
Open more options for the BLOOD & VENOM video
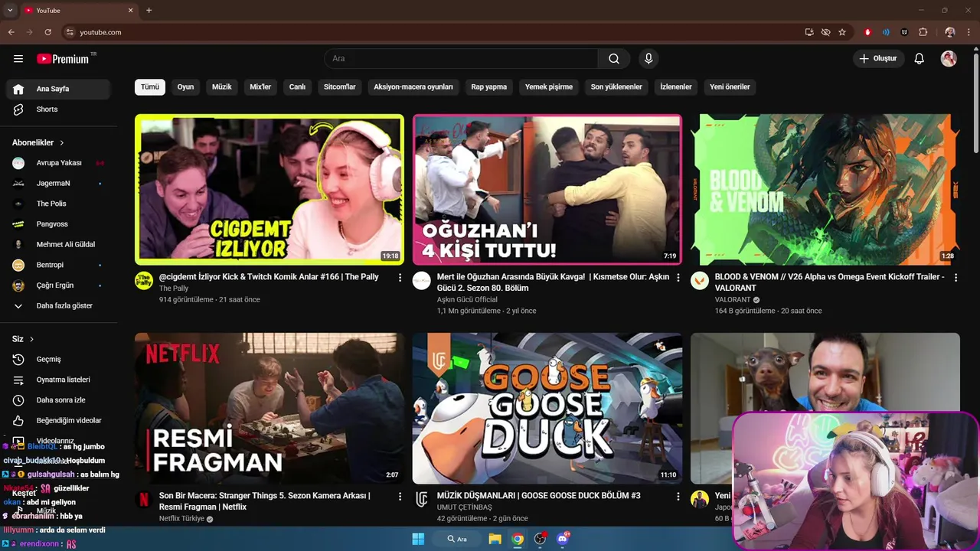click(x=955, y=278)
